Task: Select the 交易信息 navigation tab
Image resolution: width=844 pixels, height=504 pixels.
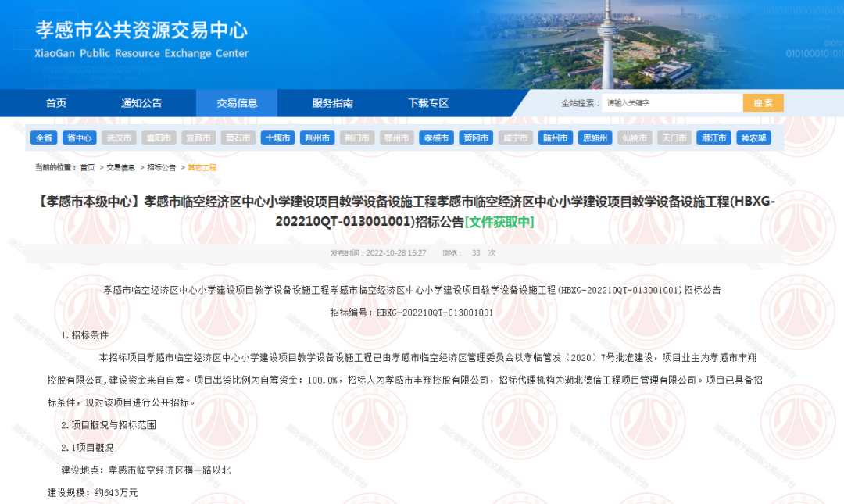Action: [237, 103]
